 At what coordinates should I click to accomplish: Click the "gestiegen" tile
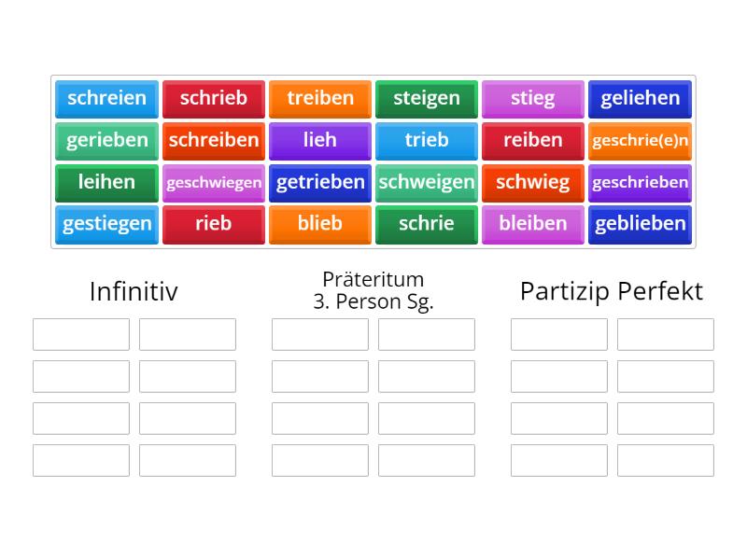pos(106,224)
